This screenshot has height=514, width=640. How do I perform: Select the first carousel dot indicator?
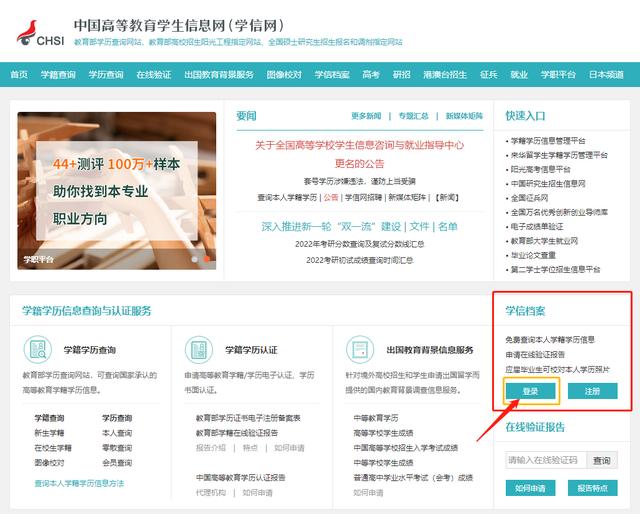(195, 258)
